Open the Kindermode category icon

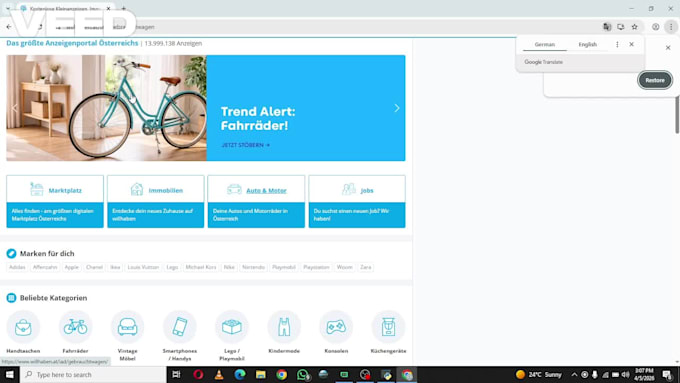284,327
